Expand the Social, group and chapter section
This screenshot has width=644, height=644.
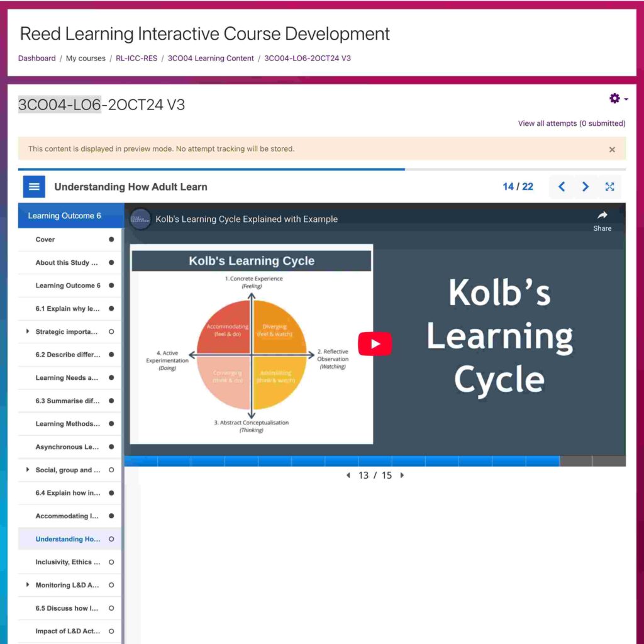point(28,470)
